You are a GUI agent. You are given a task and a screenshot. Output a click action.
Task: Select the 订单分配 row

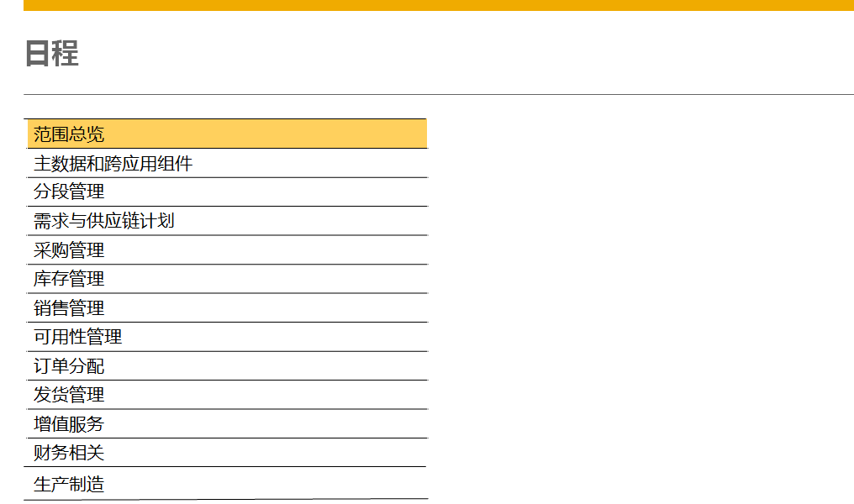[x=227, y=365]
